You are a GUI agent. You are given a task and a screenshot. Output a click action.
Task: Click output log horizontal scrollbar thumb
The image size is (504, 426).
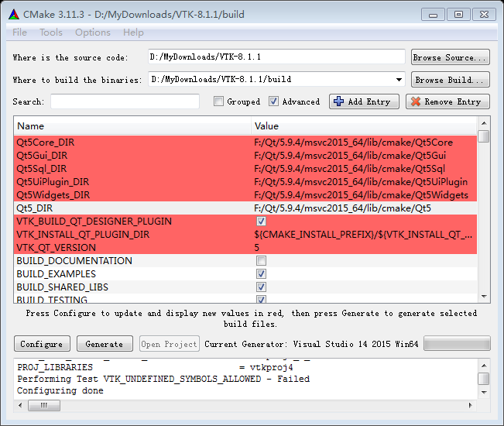[44, 405]
